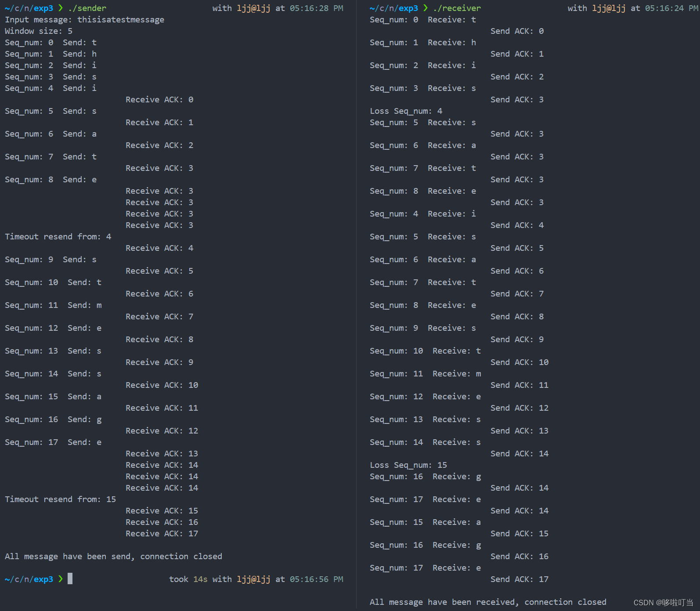Click 'Receive ACK: 10' in sender pane
Screen dimensions: 700x611
click(x=162, y=385)
